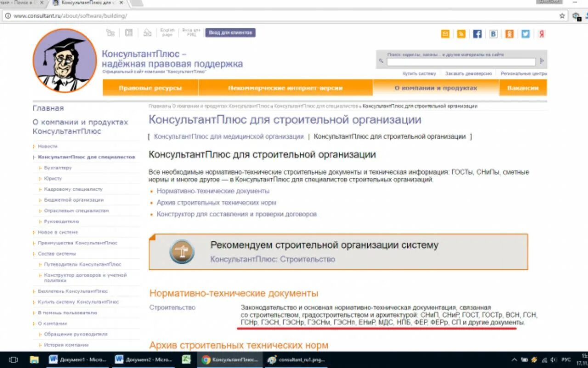Open Руководителю sidebar item
The height and width of the screenshot is (368, 588).
[x=62, y=222]
